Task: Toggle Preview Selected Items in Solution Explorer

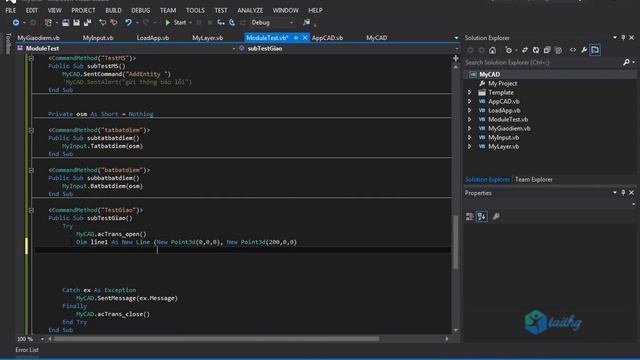Action: [595, 50]
